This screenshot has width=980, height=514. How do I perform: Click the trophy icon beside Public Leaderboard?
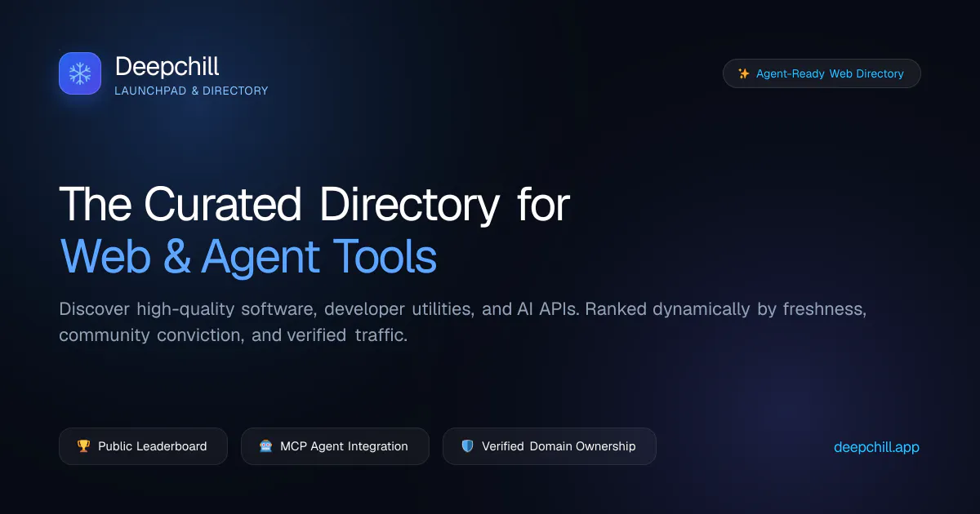coord(83,446)
